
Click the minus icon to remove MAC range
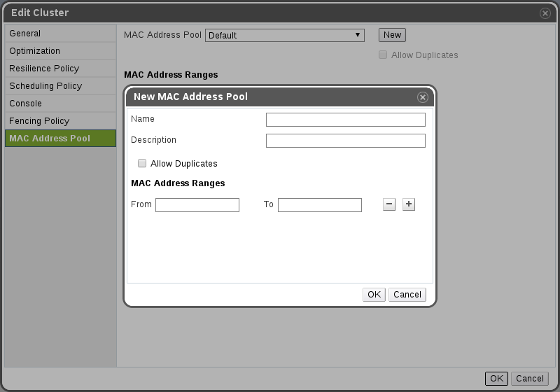pyautogui.click(x=389, y=204)
